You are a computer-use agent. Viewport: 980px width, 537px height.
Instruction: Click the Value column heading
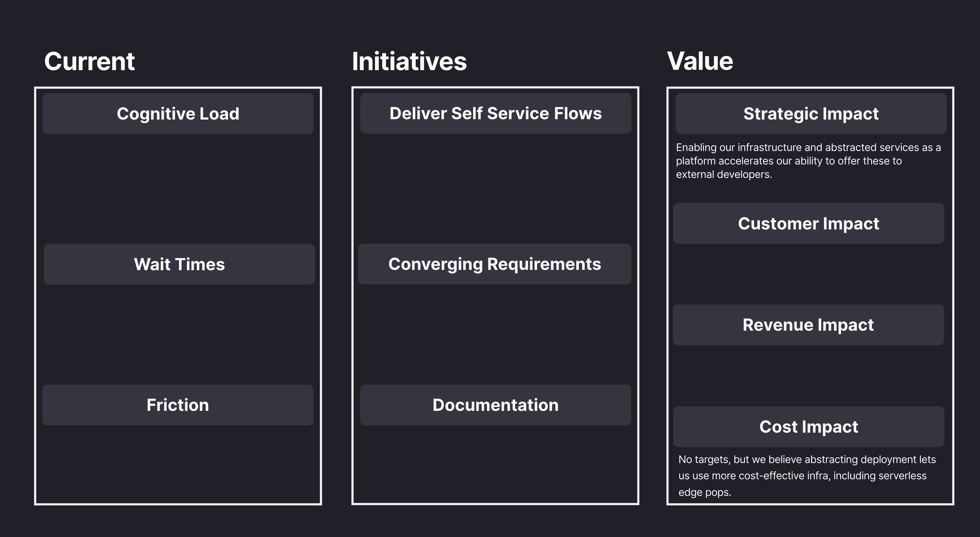(x=700, y=61)
